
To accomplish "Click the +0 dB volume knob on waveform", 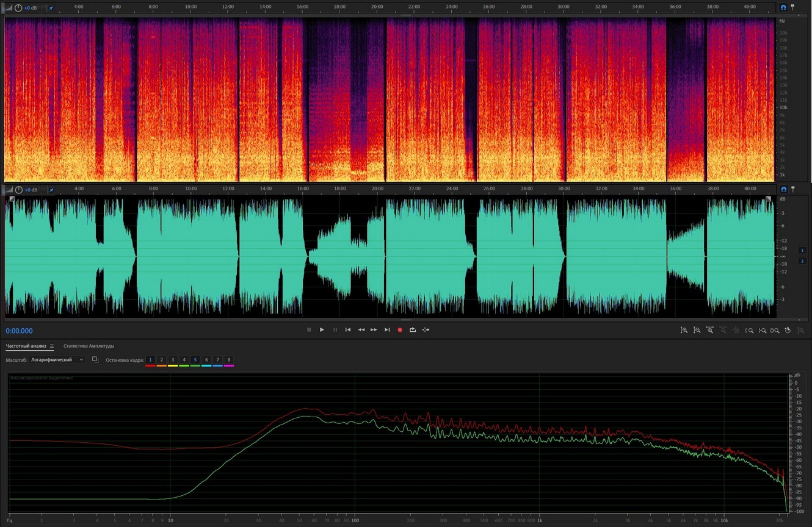I will [x=18, y=190].
